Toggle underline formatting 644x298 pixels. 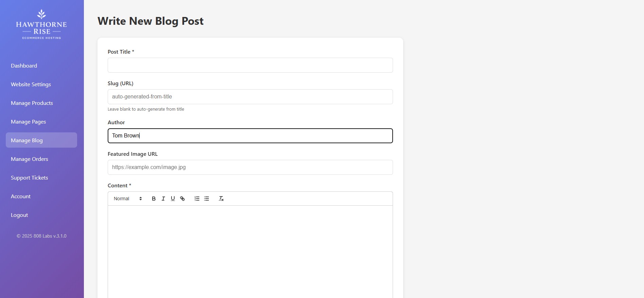[173, 199]
